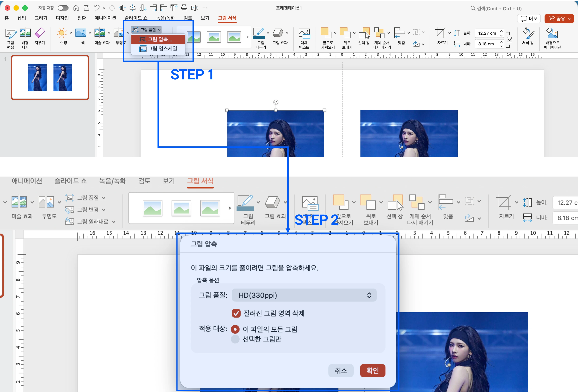Uncheck 잘려진 그림 영역 삭제 checkbox

[236, 313]
